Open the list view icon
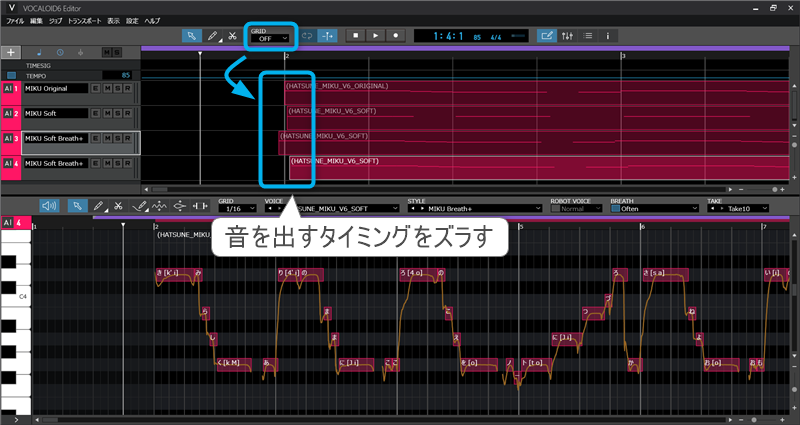This screenshot has height=425, width=800. (x=588, y=36)
